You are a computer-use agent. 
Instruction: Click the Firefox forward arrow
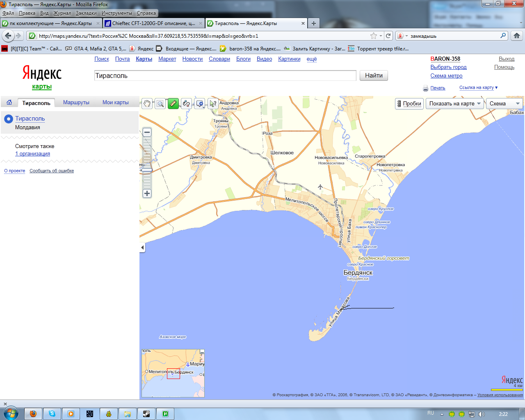[18, 36]
